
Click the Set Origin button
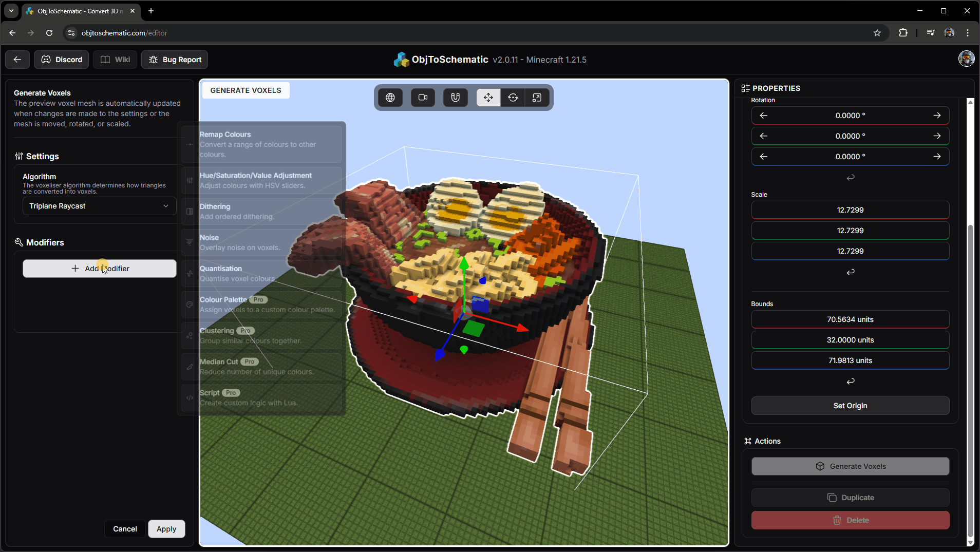pos(850,406)
